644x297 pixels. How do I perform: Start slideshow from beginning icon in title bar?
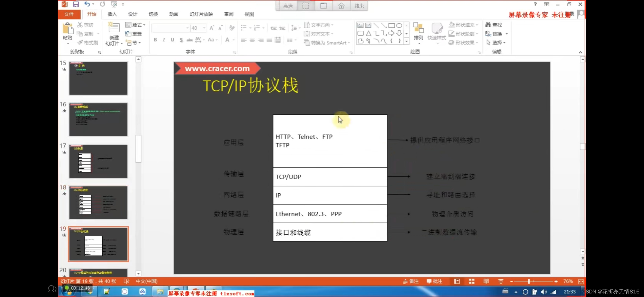click(114, 4)
